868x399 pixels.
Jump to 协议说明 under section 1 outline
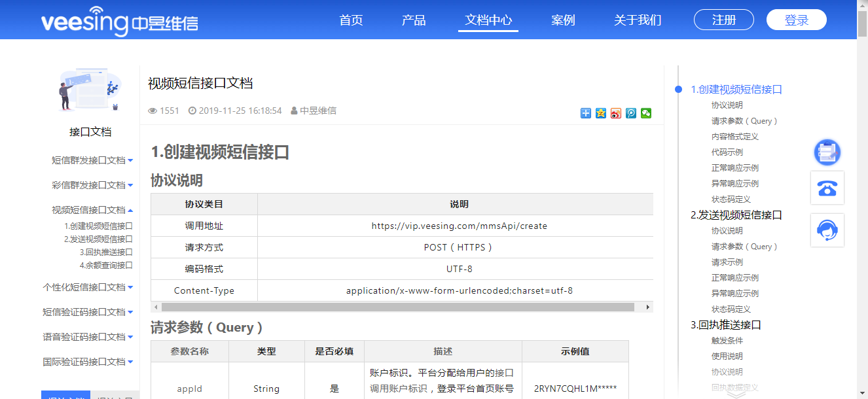coord(727,105)
